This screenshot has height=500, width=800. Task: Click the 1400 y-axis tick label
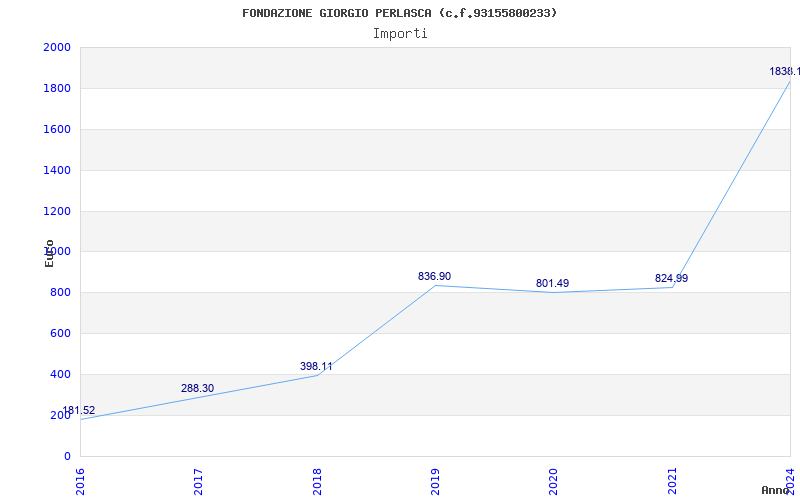(57, 170)
